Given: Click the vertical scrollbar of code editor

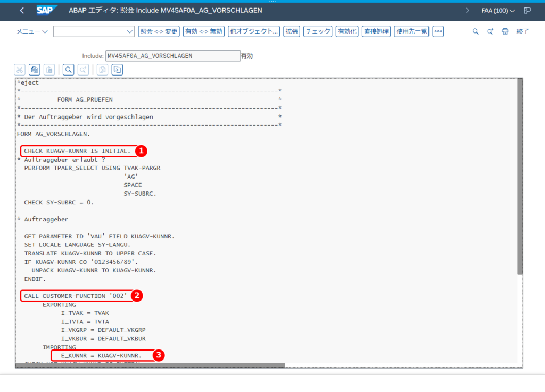Looking at the screenshot, I should (520, 177).
